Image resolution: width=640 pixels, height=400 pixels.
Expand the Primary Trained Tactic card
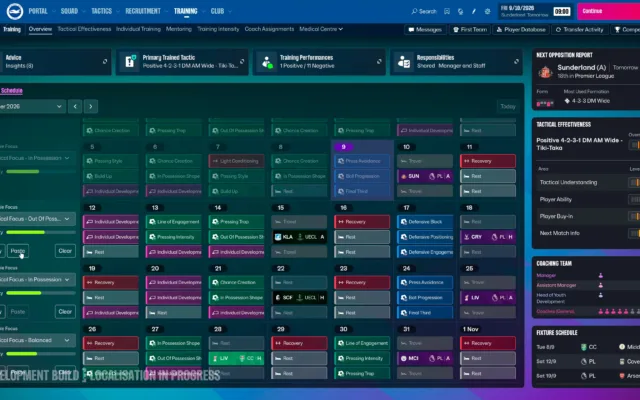(242, 62)
